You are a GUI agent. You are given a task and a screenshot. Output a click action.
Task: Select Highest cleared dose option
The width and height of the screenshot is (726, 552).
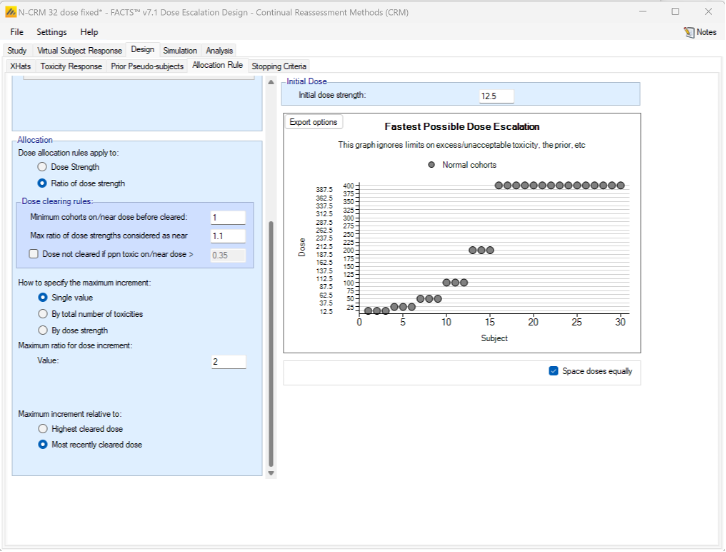43,429
